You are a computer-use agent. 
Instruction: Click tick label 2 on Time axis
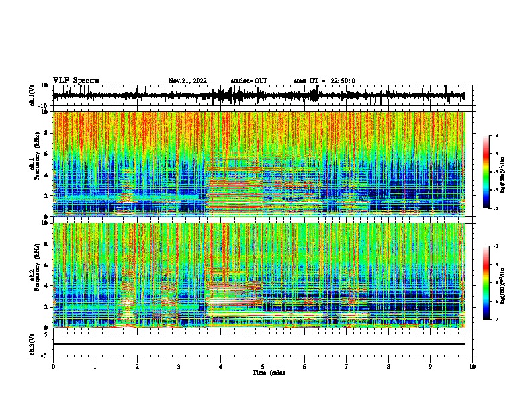(137, 367)
